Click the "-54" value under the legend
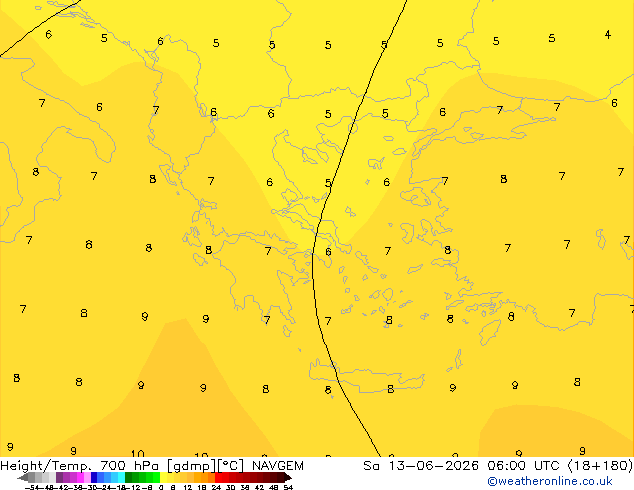Viewport: 634px width, 490px height. coord(32,487)
